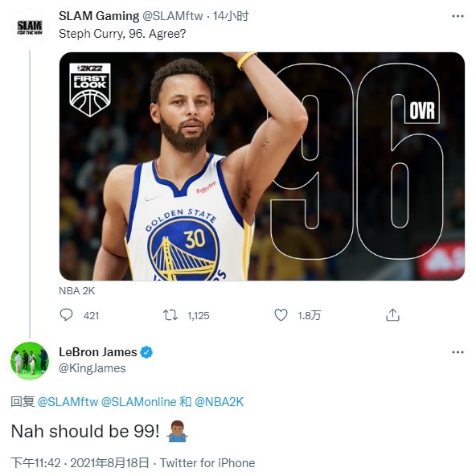Open LeBron James tweet's three-dot menu
This screenshot has width=476, height=476.
point(458,352)
